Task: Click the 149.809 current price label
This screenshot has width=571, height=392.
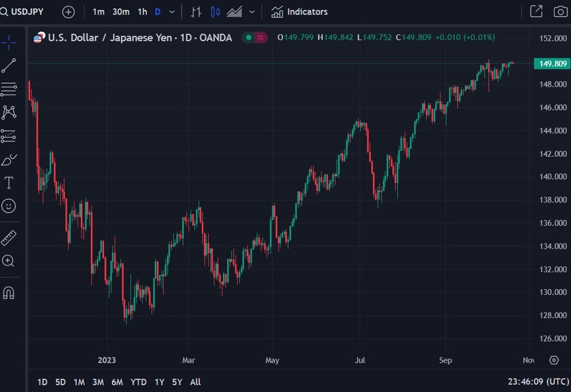Action: click(x=552, y=64)
